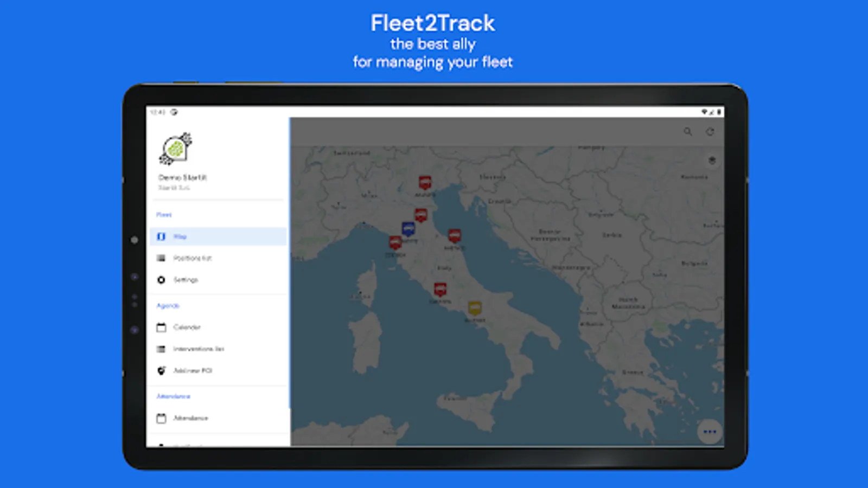
Task: Open Settings from the Fleet section
Action: click(218, 280)
